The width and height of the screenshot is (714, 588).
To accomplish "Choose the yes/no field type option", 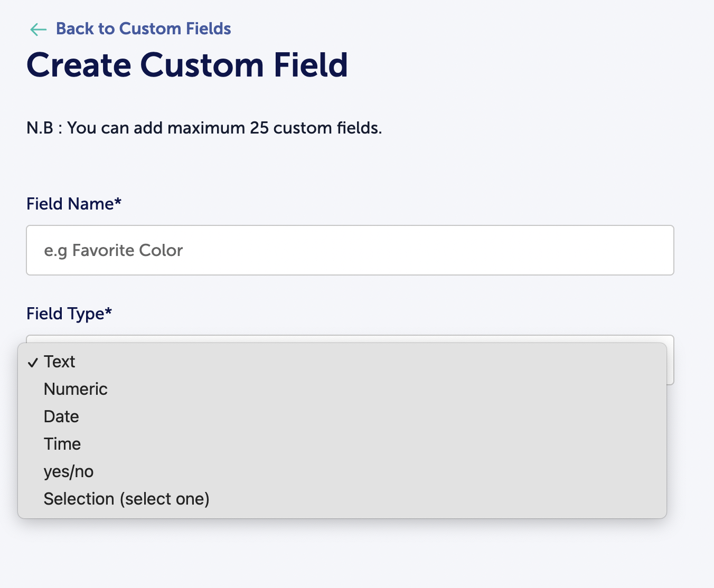I will tap(69, 471).
